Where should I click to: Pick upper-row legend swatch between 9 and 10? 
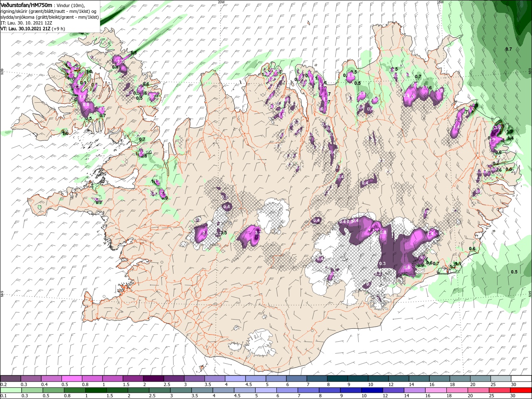[357, 378]
